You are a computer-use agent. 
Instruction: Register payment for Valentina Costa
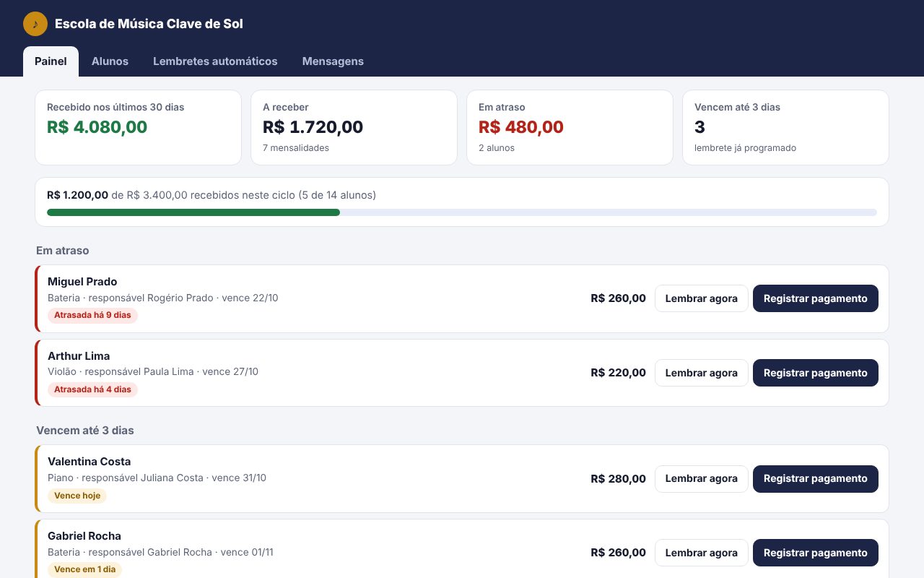click(x=816, y=478)
